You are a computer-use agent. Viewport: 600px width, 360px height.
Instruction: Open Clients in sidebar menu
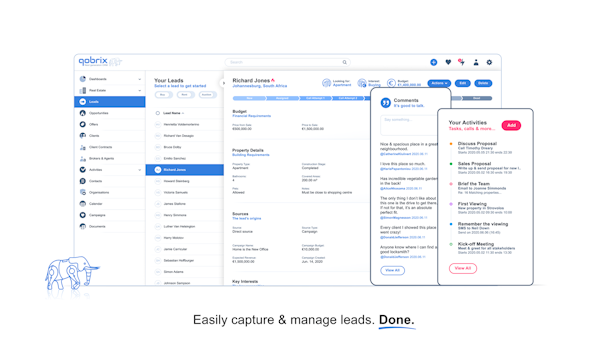coord(94,136)
